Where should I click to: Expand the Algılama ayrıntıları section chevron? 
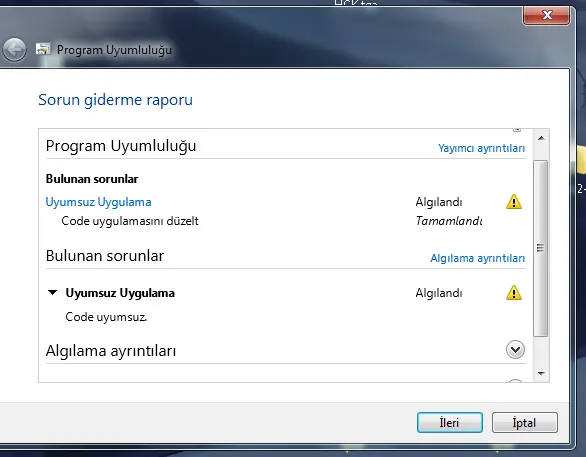coord(515,350)
